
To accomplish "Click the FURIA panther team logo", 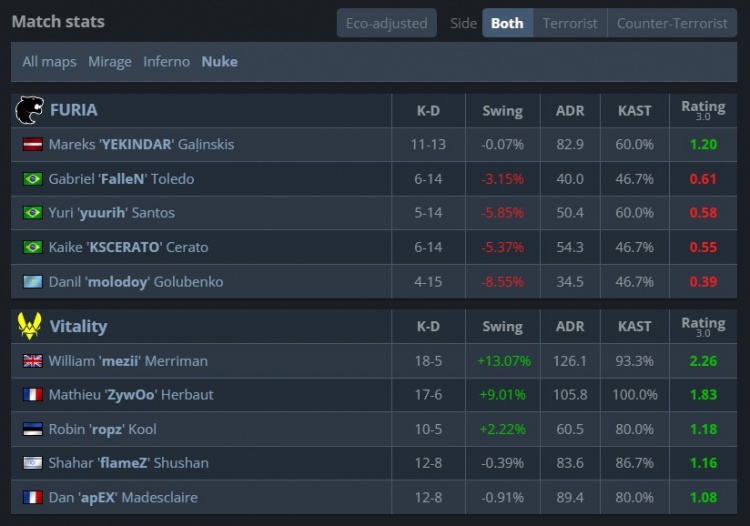I will (30, 110).
